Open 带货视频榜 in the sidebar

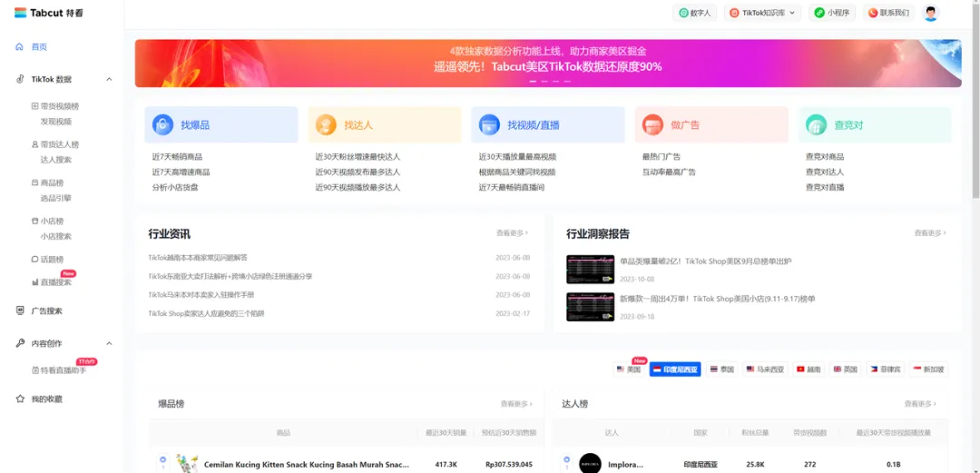click(x=59, y=106)
